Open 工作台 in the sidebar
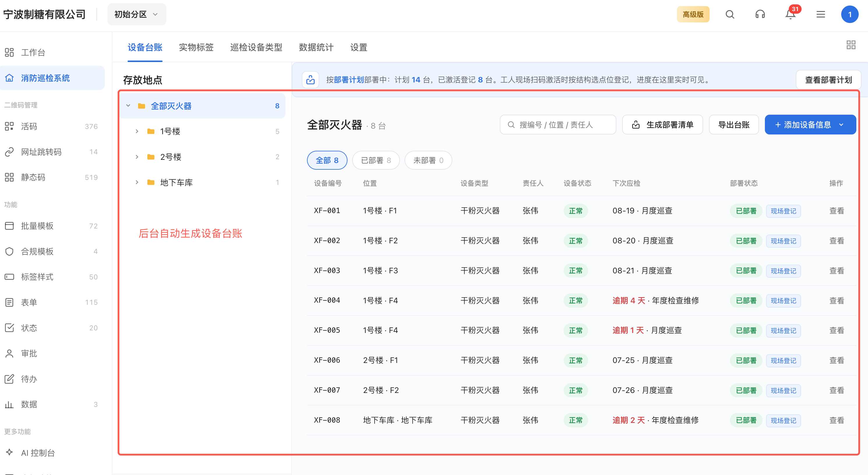The height and width of the screenshot is (475, 868). pyautogui.click(x=52, y=52)
